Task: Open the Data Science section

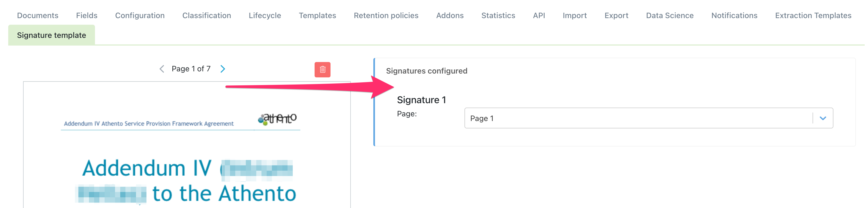Action: [x=669, y=15]
